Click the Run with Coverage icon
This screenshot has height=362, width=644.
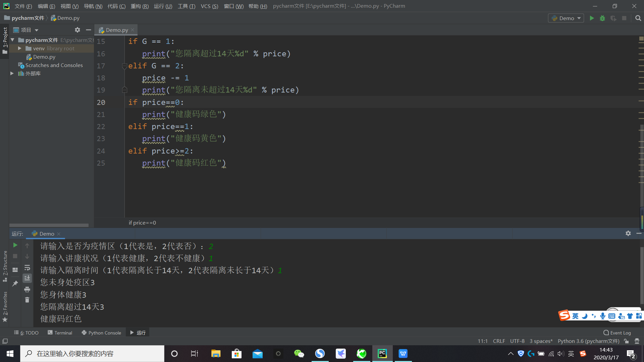tap(613, 18)
